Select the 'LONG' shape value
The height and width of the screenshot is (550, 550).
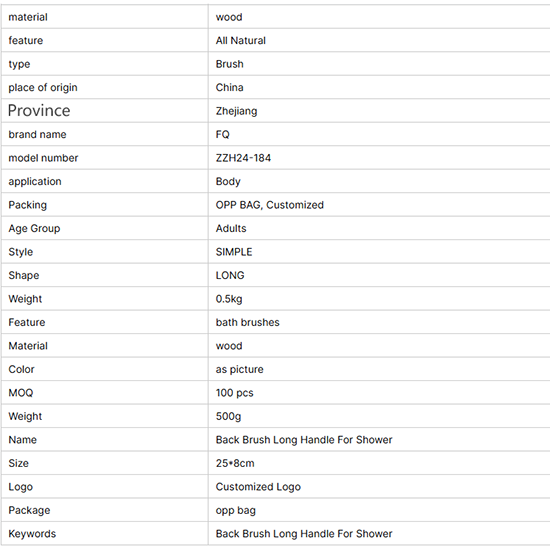click(x=230, y=275)
